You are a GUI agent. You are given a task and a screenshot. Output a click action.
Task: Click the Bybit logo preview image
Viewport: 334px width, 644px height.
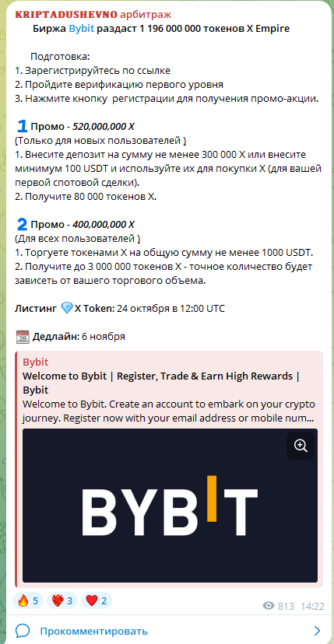(170, 506)
